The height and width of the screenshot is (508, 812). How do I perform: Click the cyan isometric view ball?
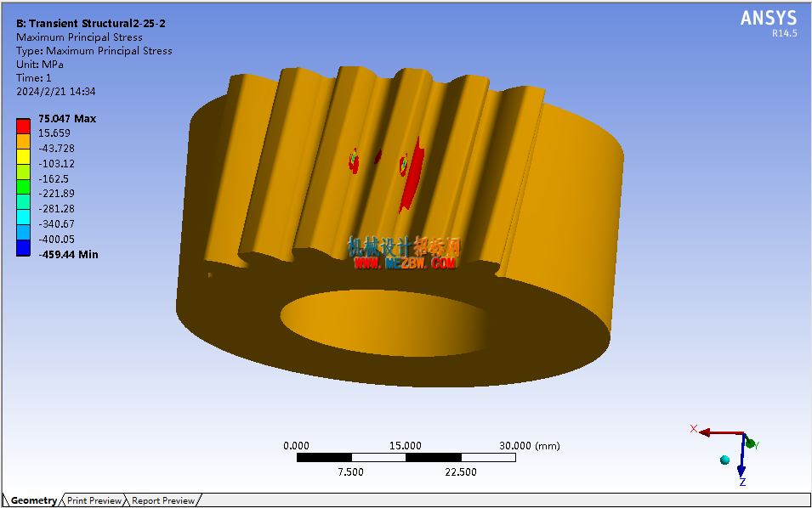[x=725, y=460]
